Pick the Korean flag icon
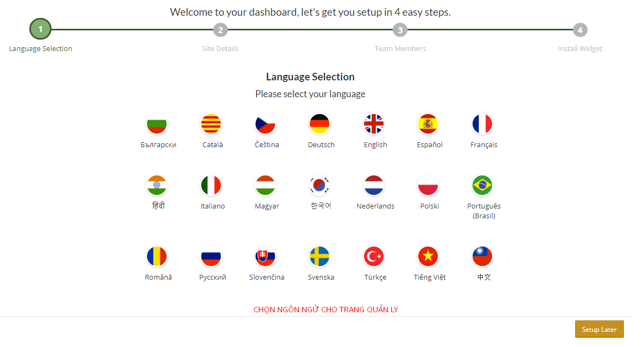Screen dimensions: 644x347 tap(319, 185)
